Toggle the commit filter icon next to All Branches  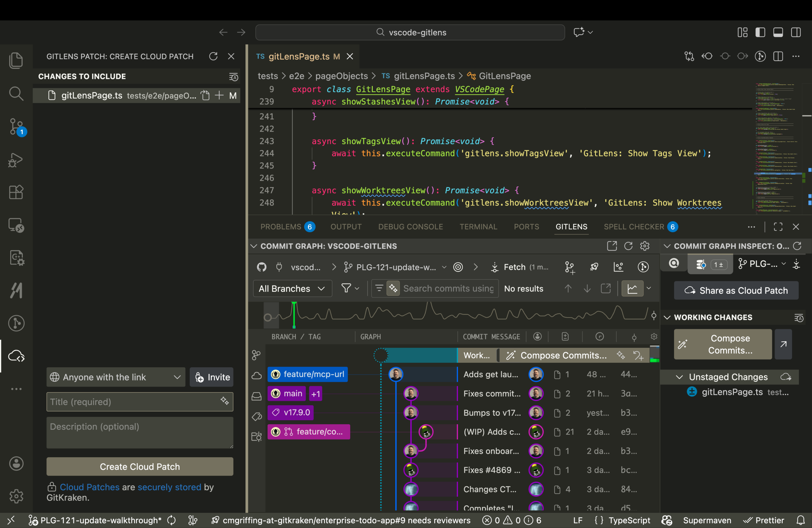(x=347, y=288)
